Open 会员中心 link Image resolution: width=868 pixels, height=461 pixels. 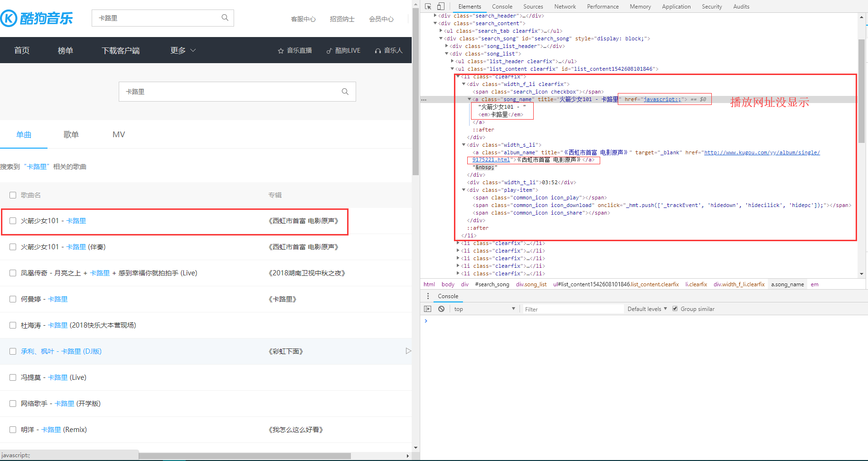click(x=381, y=19)
